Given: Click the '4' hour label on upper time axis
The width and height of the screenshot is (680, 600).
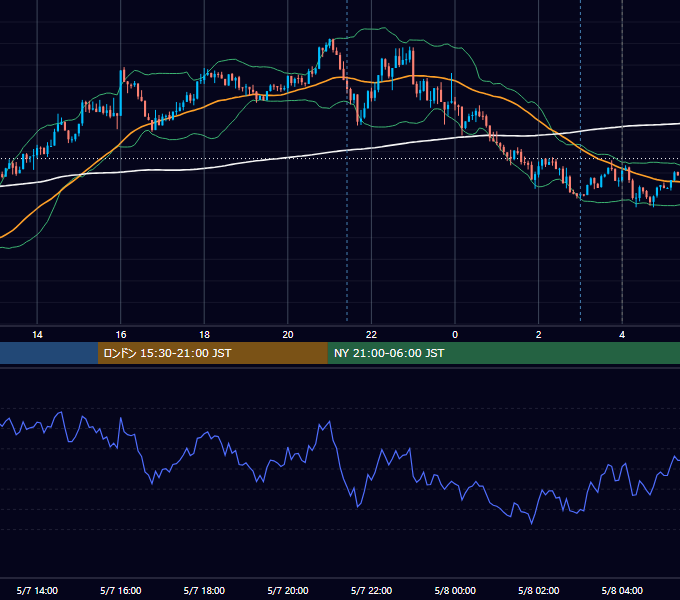Looking at the screenshot, I should [x=622, y=335].
